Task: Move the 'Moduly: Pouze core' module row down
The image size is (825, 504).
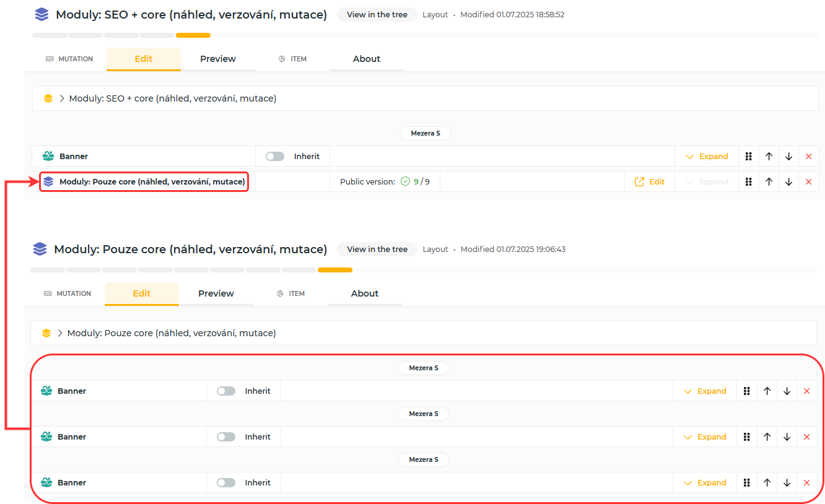Action: [x=788, y=182]
